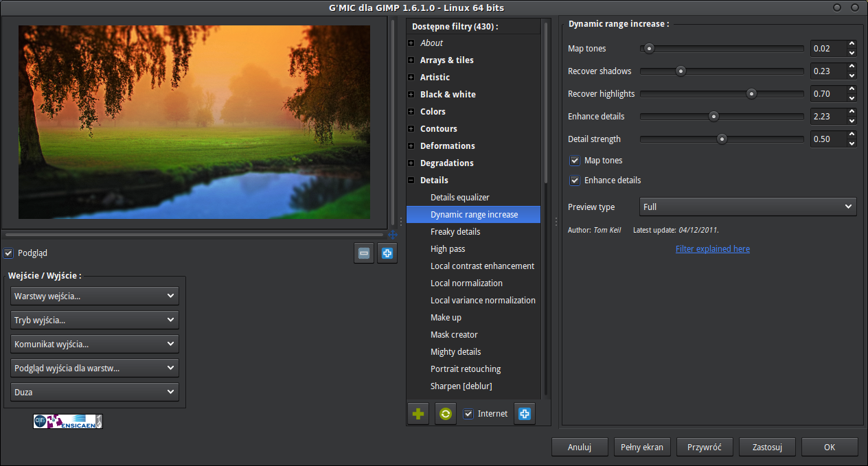Image resolution: width=868 pixels, height=466 pixels.
Task: Open the Tryb wyjścia dropdown
Action: click(95, 320)
